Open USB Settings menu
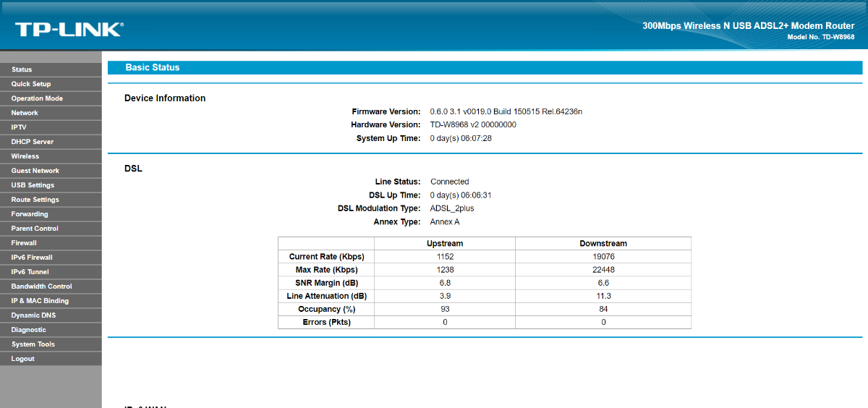This screenshot has width=868, height=408. point(33,185)
